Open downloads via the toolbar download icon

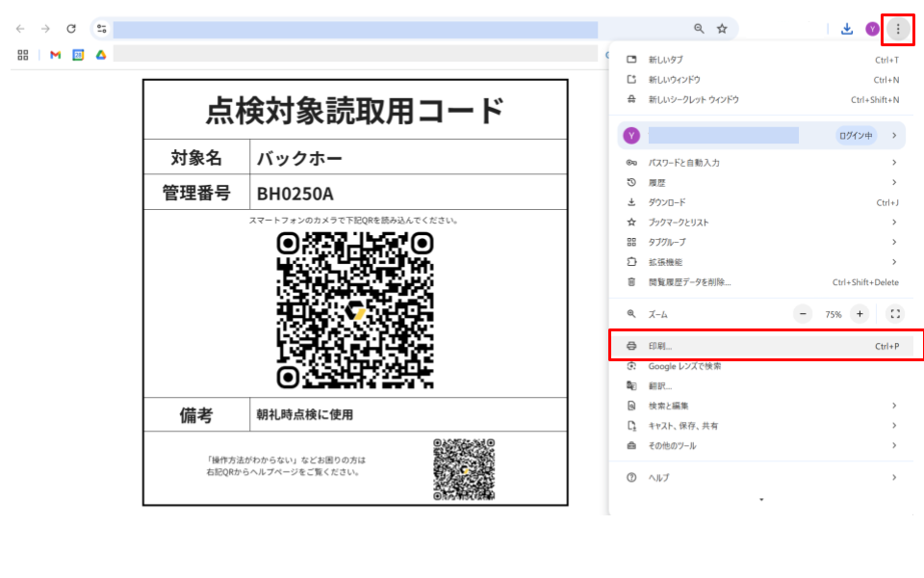point(845,28)
